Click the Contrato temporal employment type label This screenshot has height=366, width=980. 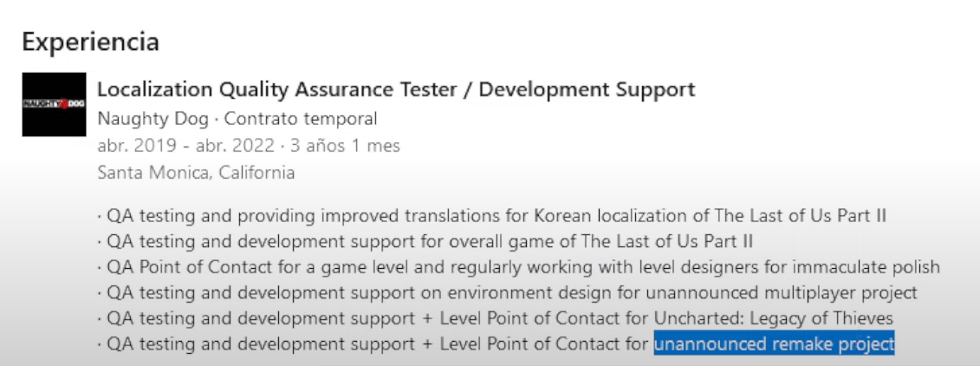pos(301,118)
